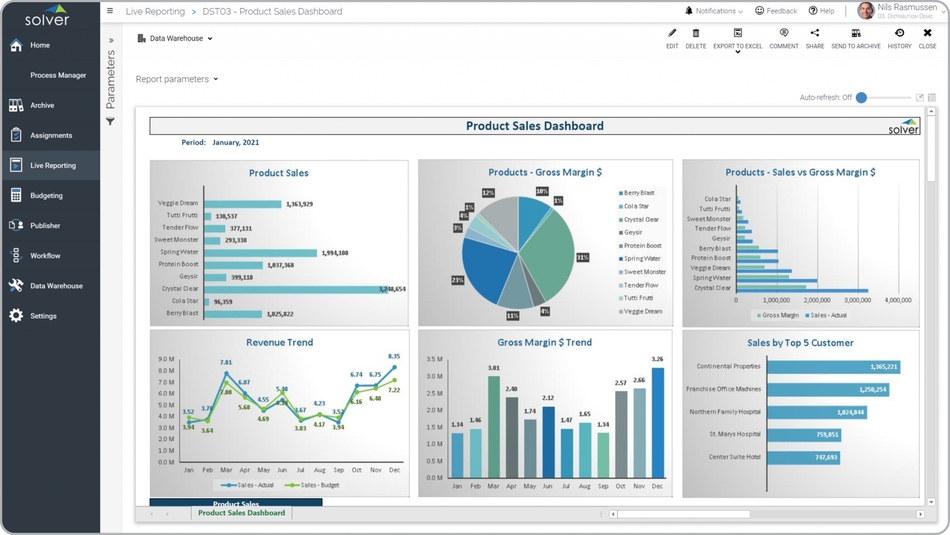The width and height of the screenshot is (950, 535).
Task: Go to Process Manager in sidebar
Action: tap(58, 75)
